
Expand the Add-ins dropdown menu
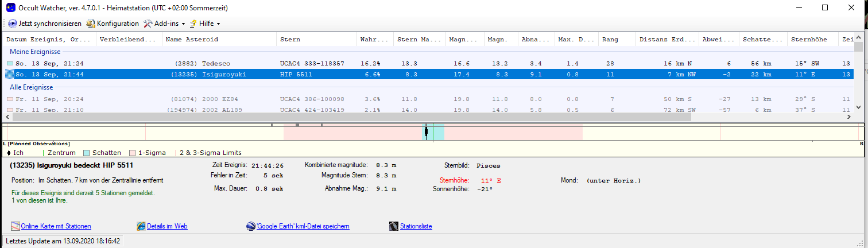[165, 24]
